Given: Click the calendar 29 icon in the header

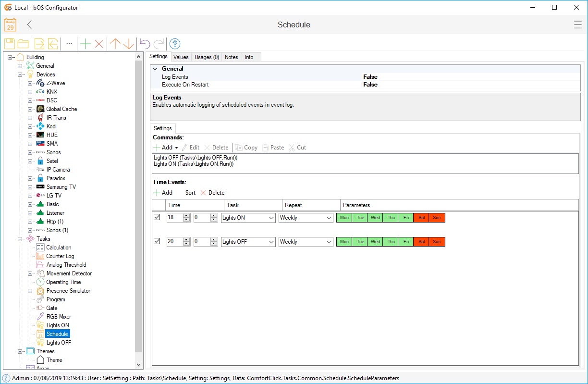Looking at the screenshot, I should [10, 25].
